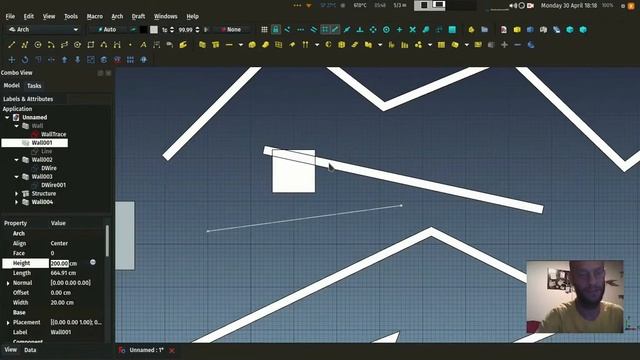The height and width of the screenshot is (360, 640).
Task: Click the Arch Add component plus icon
Action: pos(504,45)
